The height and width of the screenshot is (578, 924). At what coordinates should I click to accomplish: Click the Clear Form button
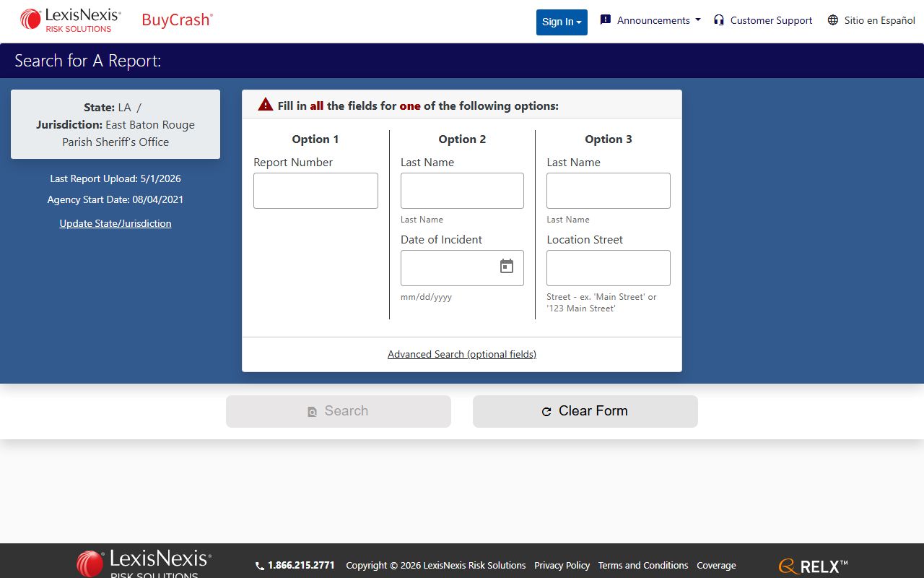click(585, 411)
